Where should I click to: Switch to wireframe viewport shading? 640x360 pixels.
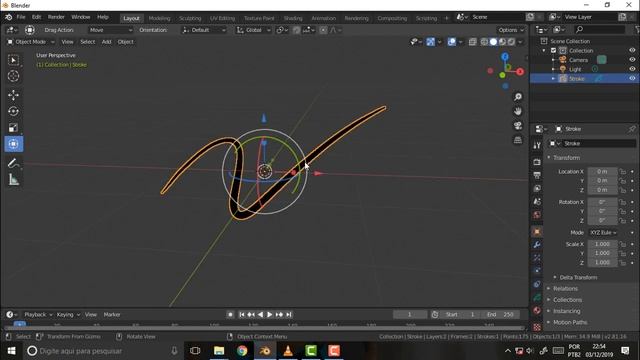[x=484, y=42]
